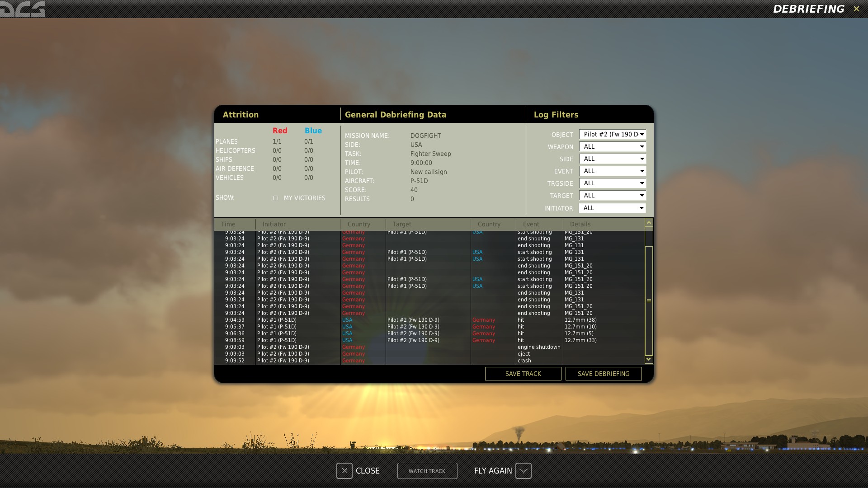The image size is (868, 488).
Task: Close the debriefing with the top-right X
Action: tap(856, 9)
